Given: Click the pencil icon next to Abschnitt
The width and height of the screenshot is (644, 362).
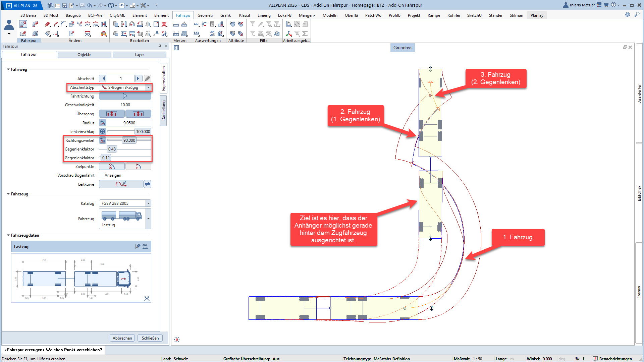Looking at the screenshot, I should pos(148,78).
